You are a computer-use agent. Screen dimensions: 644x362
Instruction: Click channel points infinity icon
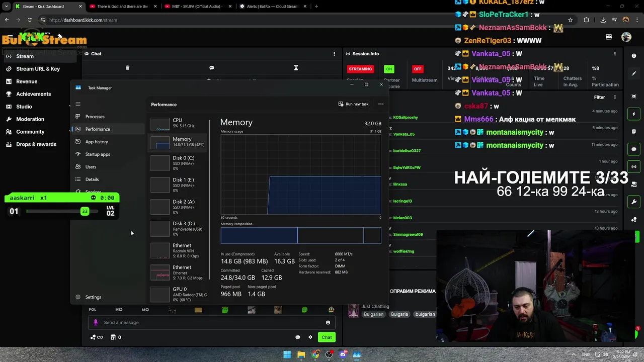pos(97,337)
